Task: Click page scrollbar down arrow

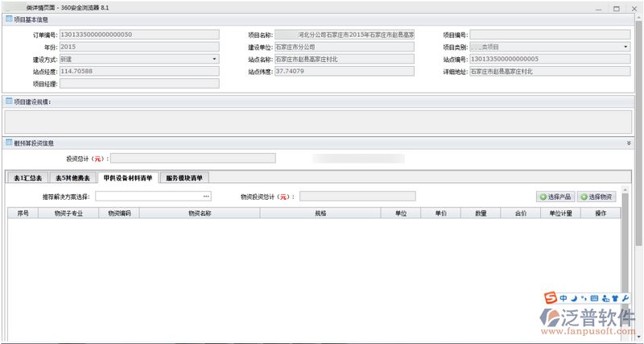Action: [x=638, y=338]
